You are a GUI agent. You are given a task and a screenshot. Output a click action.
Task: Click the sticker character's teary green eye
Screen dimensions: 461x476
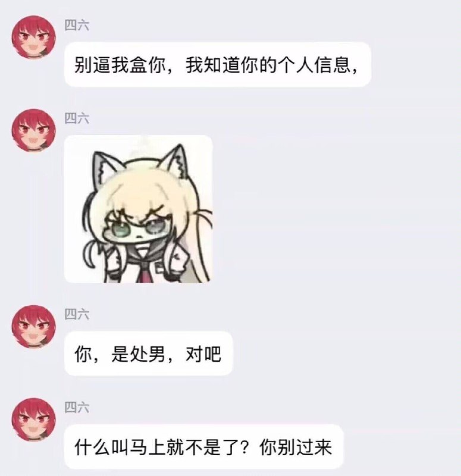tap(121, 229)
